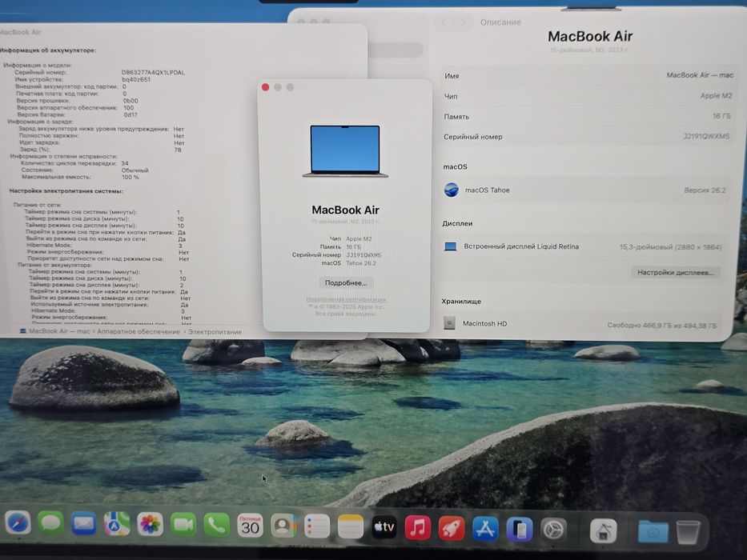Open System Settings gear in the Dock
Viewport: 747px width, 560px height.
553,530
